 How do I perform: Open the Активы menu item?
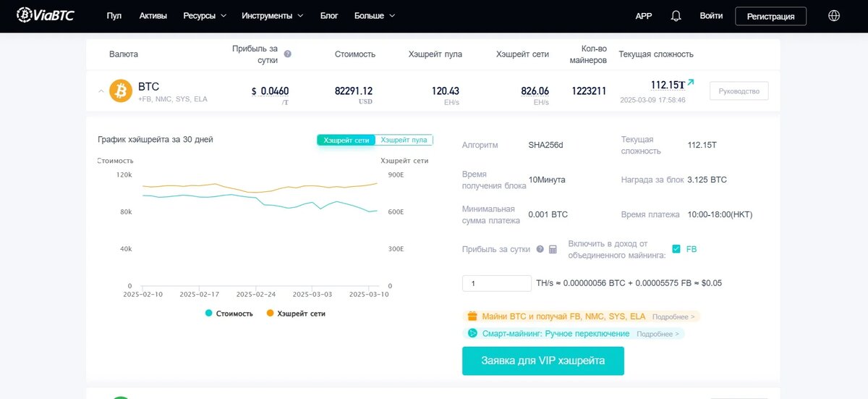153,16
